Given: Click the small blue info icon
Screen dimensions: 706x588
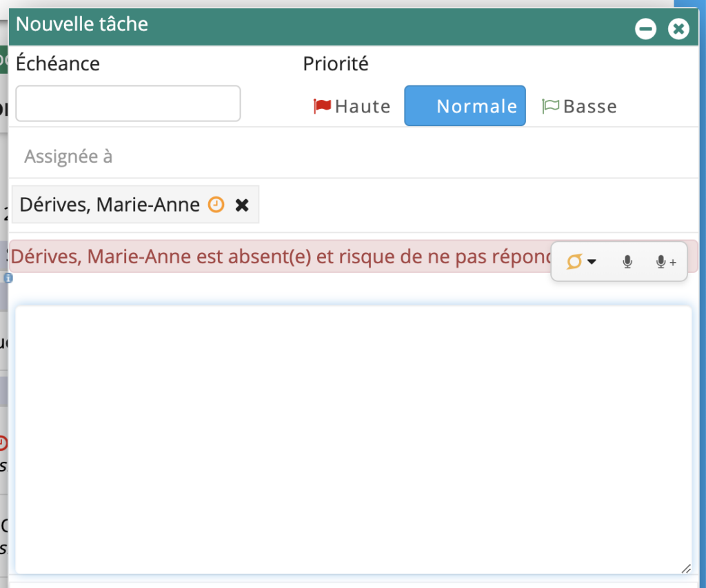Looking at the screenshot, I should coord(8,278).
